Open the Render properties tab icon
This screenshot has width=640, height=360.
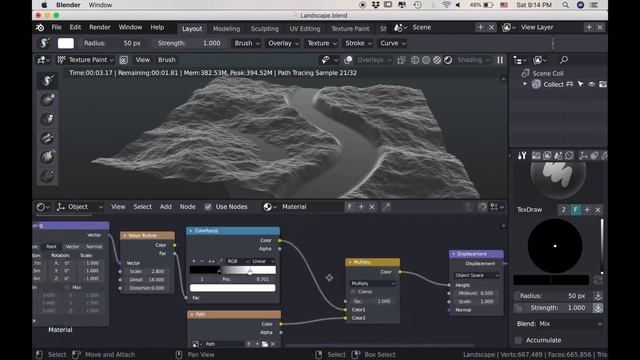[x=536, y=156]
